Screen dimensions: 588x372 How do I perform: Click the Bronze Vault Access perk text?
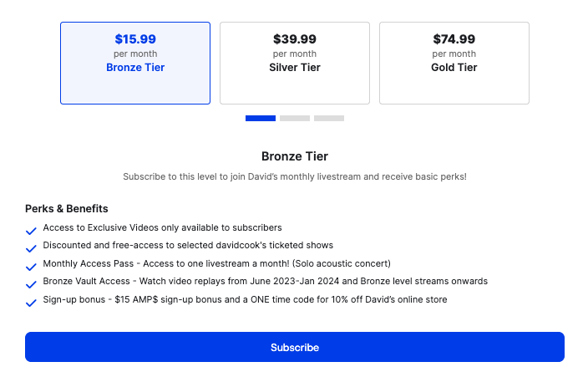point(265,282)
